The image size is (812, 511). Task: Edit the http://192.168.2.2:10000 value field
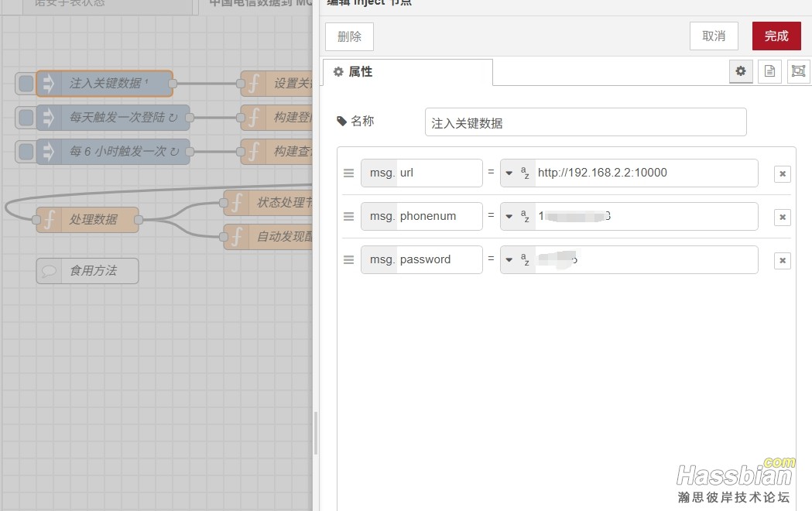click(646, 173)
